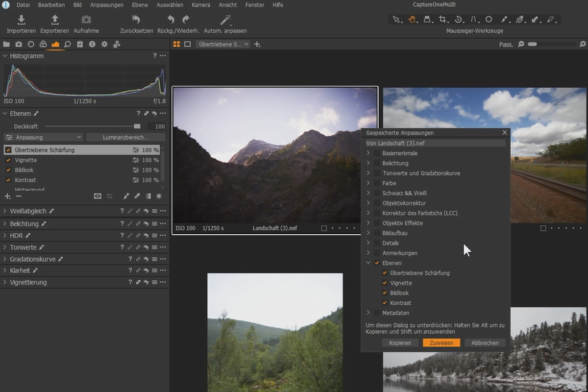
Task: Delete selected layer with minus icon
Action: [19, 196]
